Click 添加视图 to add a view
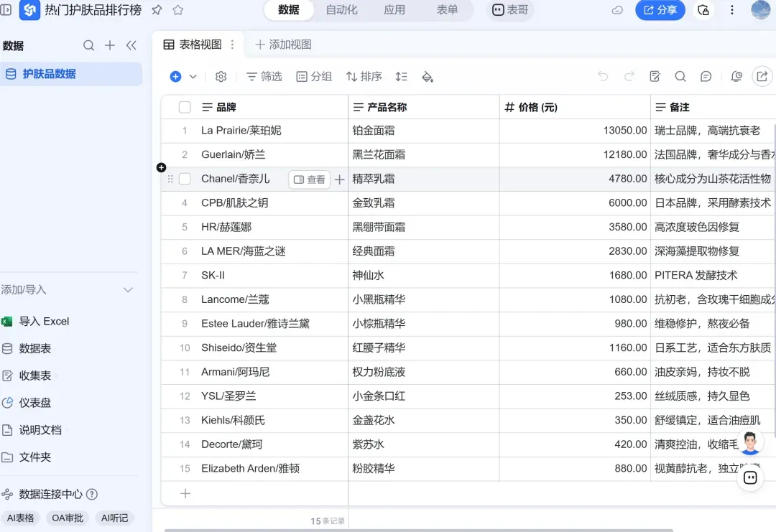This screenshot has height=532, width=776. [x=284, y=45]
